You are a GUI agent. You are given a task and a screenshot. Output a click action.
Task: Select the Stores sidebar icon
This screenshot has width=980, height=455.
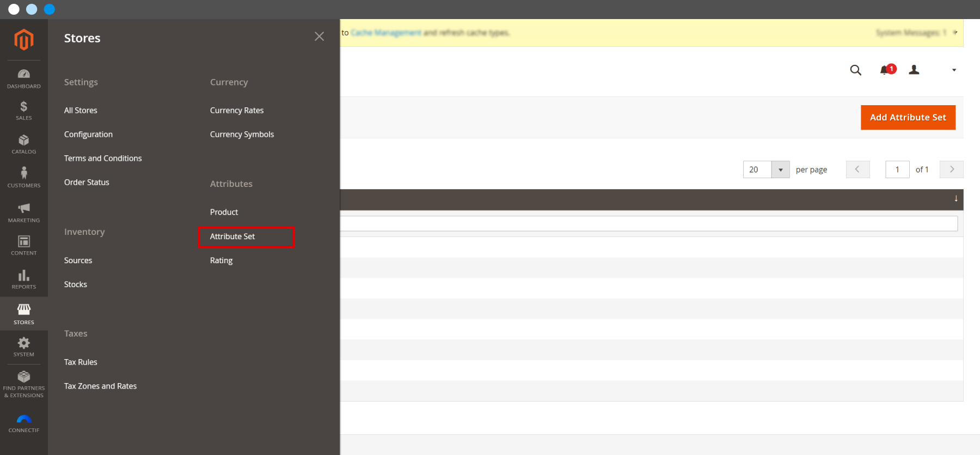tap(24, 313)
